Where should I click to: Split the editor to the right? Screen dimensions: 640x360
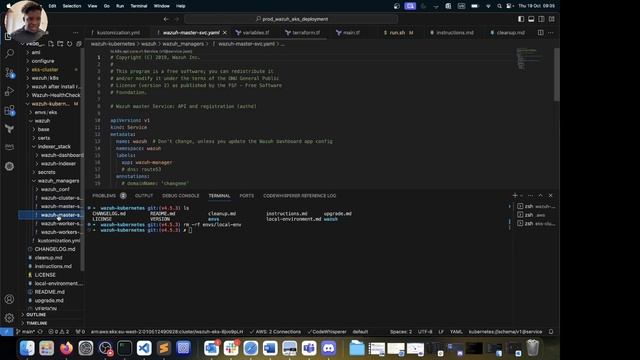(540, 33)
